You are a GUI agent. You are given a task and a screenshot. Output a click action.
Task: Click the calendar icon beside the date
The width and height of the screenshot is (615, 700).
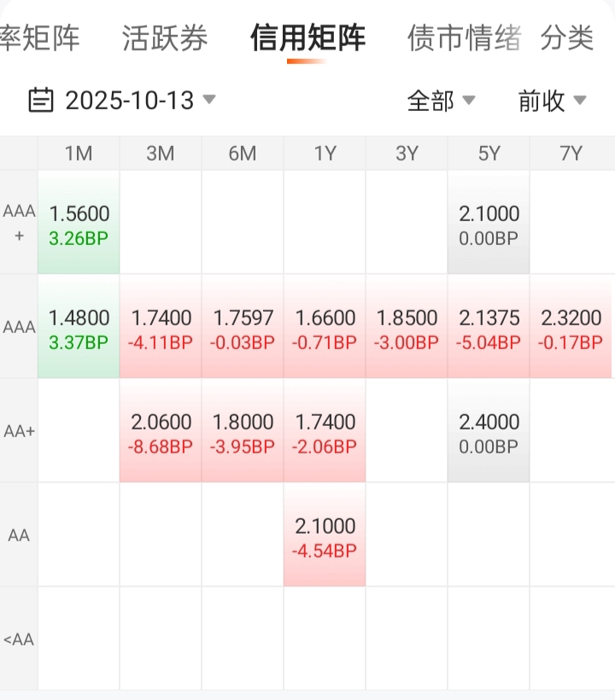click(x=40, y=101)
